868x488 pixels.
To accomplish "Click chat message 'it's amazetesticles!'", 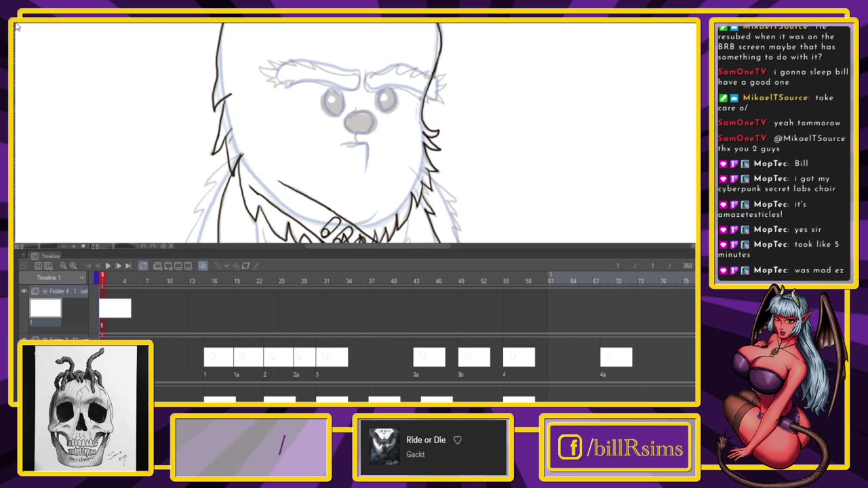I will tap(762, 209).
